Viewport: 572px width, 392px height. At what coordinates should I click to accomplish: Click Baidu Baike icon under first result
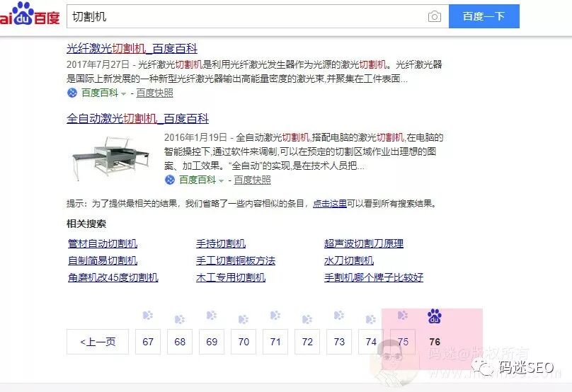coord(72,93)
